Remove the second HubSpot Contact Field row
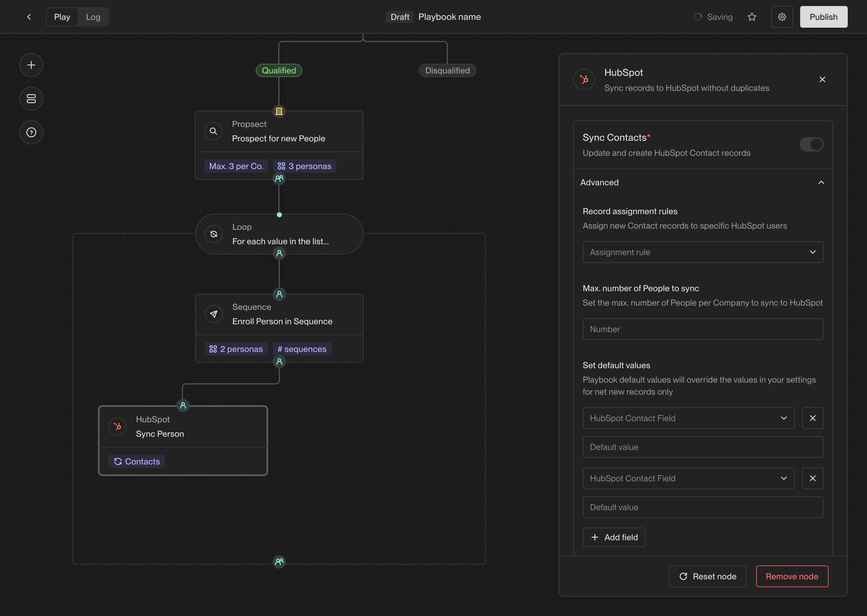Image resolution: width=867 pixels, height=616 pixels. click(x=812, y=478)
